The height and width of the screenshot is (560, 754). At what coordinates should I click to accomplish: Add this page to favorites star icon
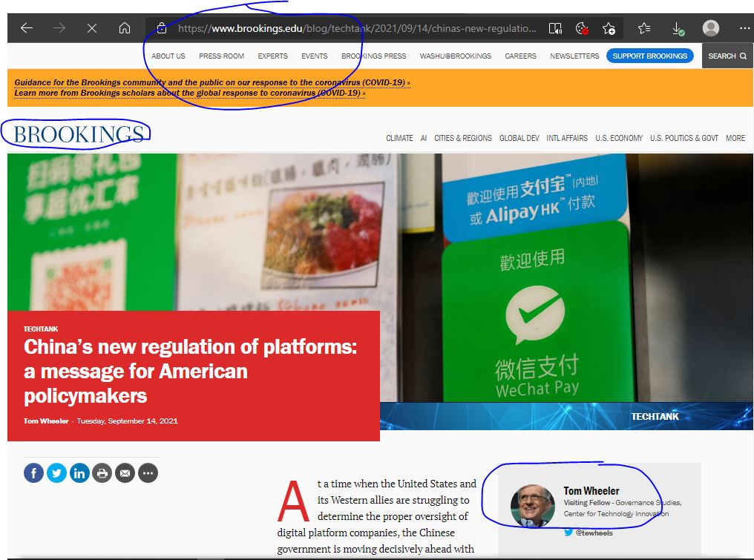[609, 29]
